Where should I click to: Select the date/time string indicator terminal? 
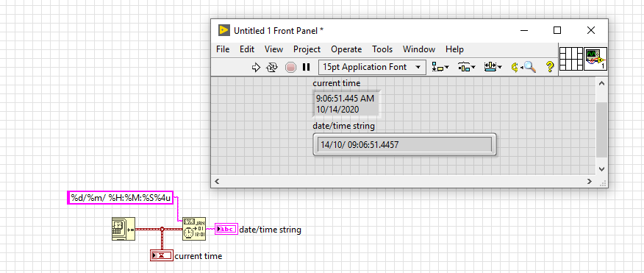click(226, 229)
